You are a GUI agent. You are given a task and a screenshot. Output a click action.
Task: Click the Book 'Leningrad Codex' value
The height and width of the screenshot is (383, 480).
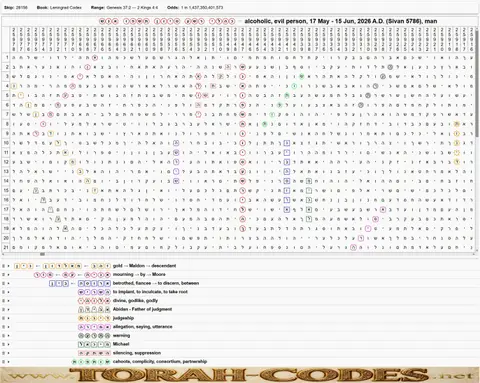pos(66,7)
